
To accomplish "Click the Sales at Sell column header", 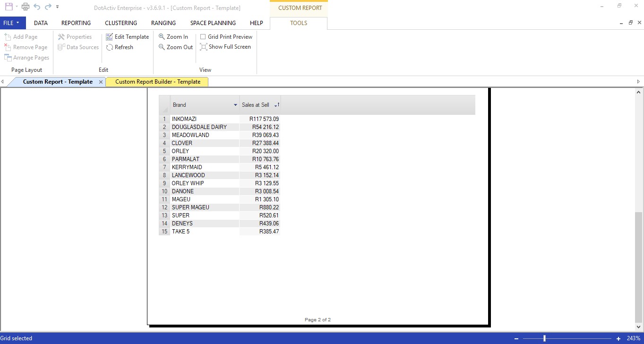I will [260, 105].
